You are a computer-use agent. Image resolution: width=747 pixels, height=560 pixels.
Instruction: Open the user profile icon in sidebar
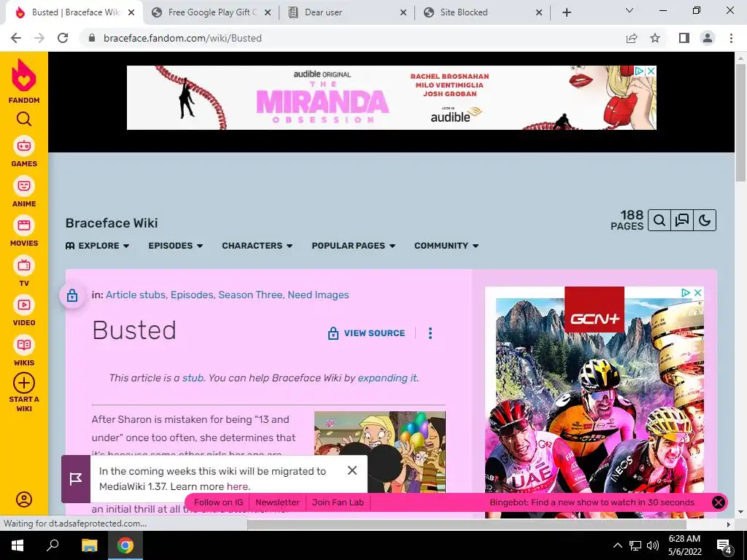click(x=24, y=499)
